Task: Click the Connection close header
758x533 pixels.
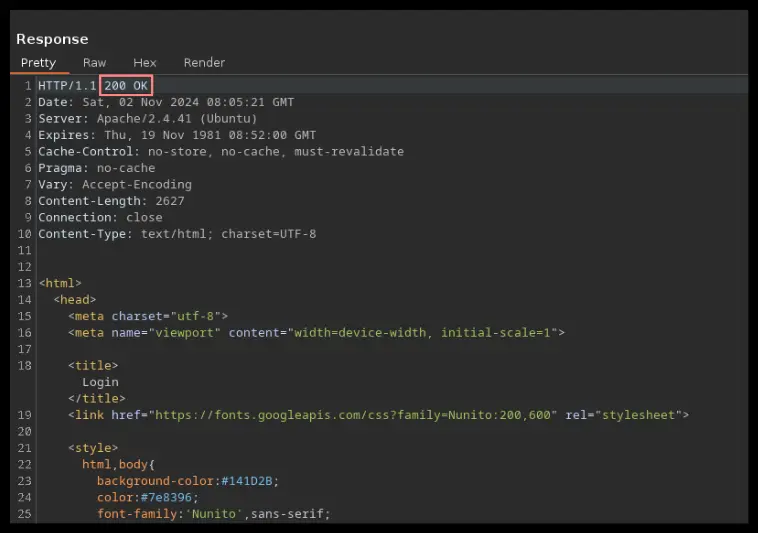Action: click(x=100, y=217)
